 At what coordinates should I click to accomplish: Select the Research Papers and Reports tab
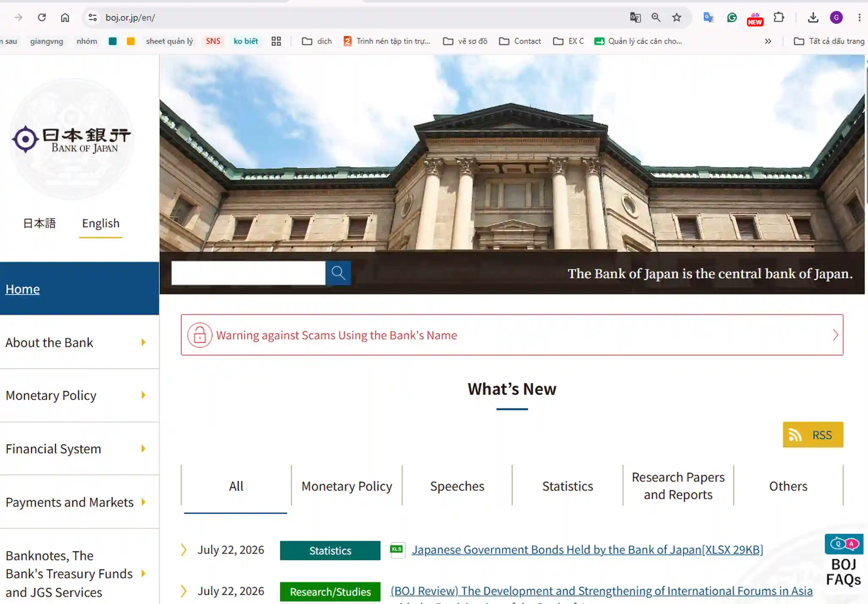tap(678, 486)
